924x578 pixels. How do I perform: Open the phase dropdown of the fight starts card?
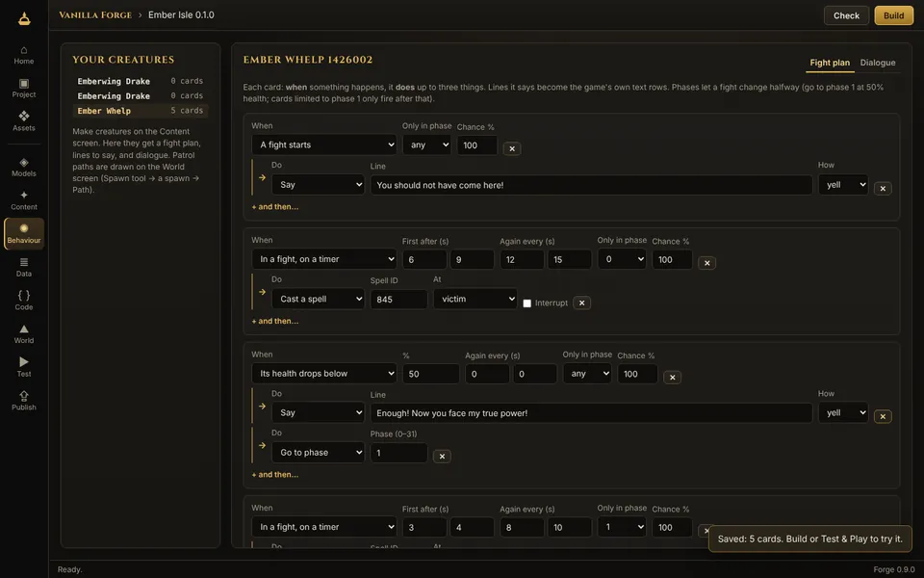426,144
